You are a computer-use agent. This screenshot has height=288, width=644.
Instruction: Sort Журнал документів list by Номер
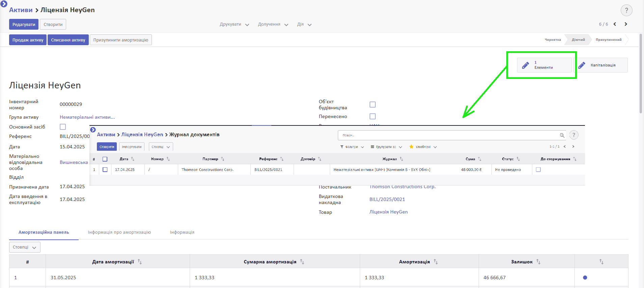(x=168, y=159)
